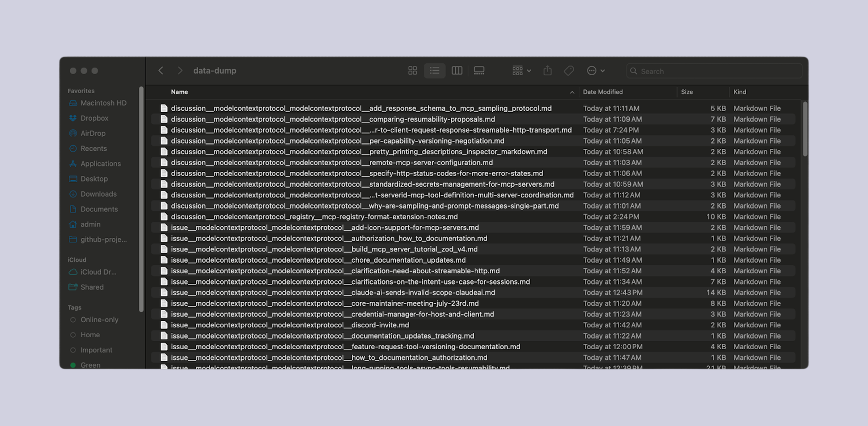Screen dimensions: 868x426
Task: Open github-proje... folder in sidebar
Action: [x=98, y=240]
